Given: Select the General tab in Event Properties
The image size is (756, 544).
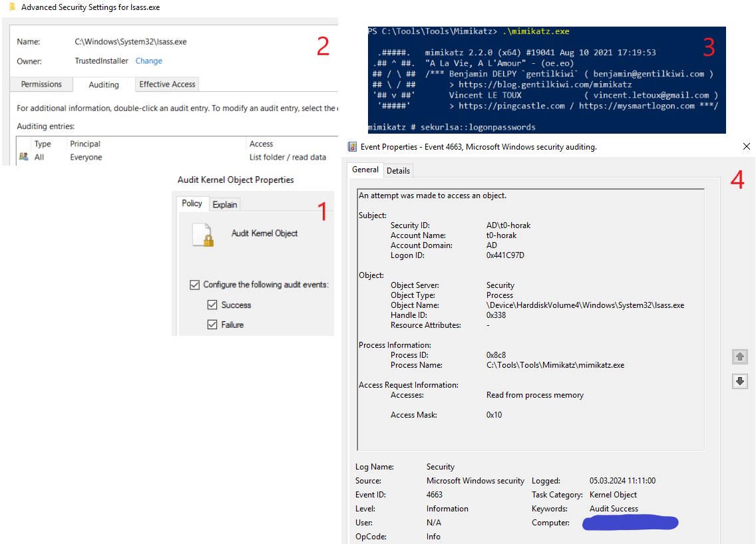Looking at the screenshot, I should coord(365,170).
